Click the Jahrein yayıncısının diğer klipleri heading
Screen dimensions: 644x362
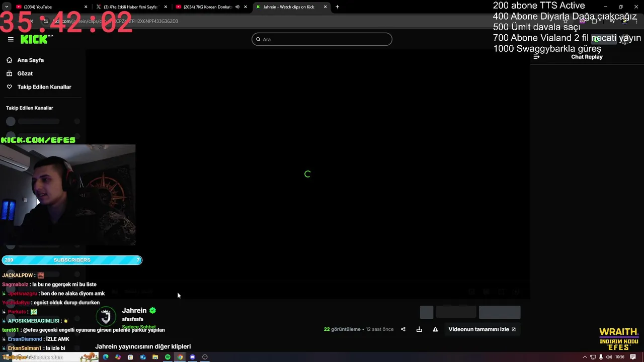coord(143,346)
